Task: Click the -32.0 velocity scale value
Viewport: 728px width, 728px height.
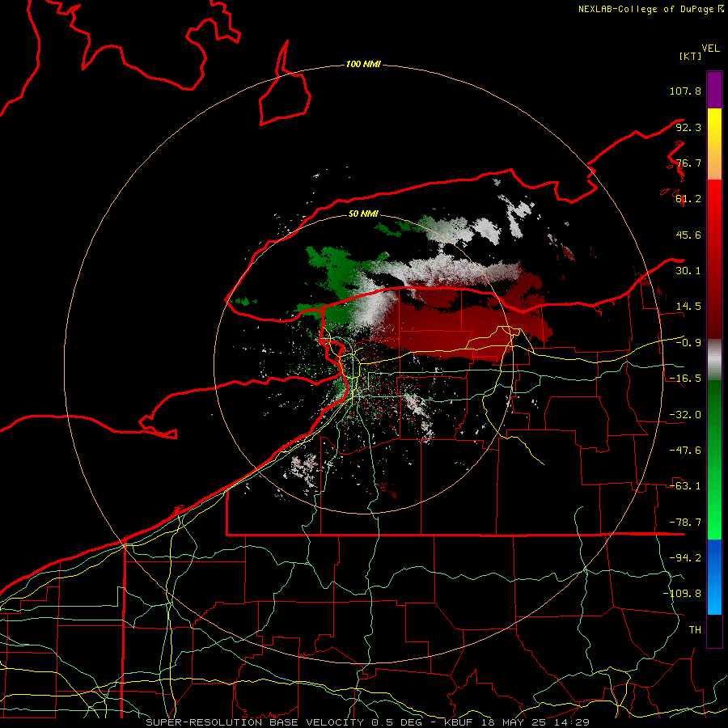Action: click(x=685, y=415)
